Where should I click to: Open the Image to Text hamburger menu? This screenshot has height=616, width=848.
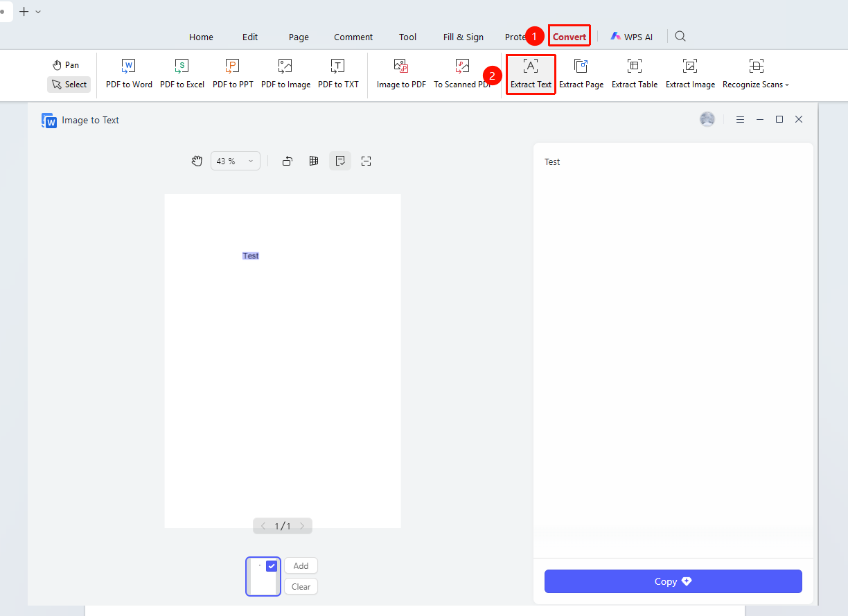coord(740,120)
